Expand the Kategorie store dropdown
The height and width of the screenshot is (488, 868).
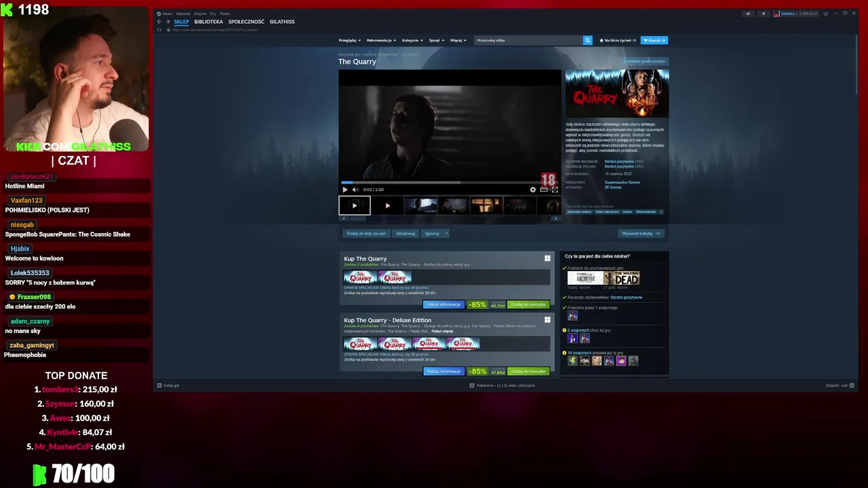tap(412, 40)
